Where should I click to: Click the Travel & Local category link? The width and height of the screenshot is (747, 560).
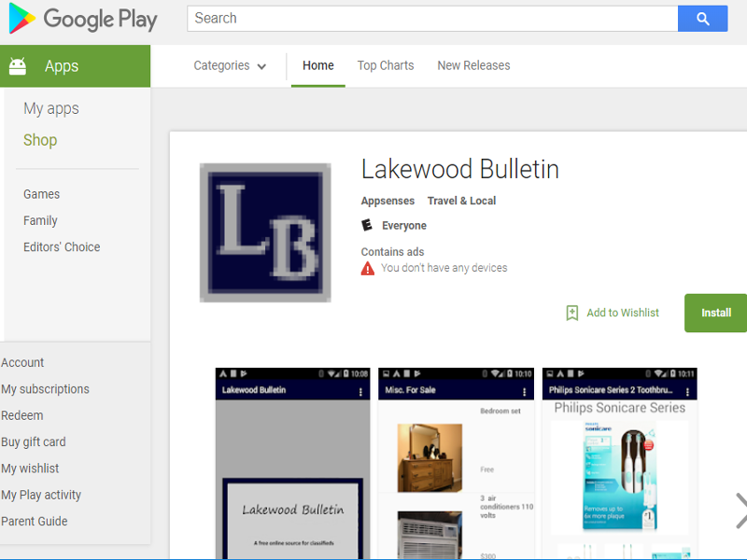[x=461, y=201]
